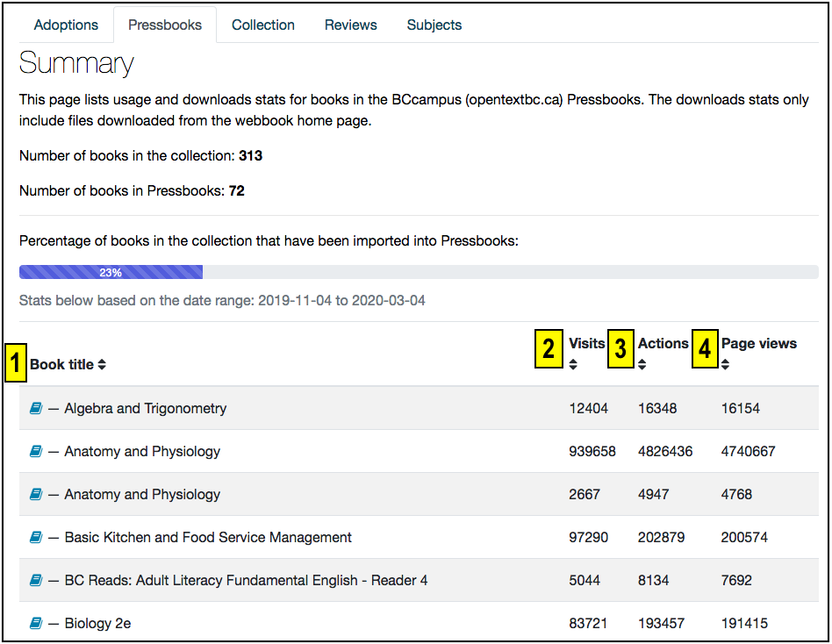
Task: Select the Pressbooks tab
Action: coord(165,25)
